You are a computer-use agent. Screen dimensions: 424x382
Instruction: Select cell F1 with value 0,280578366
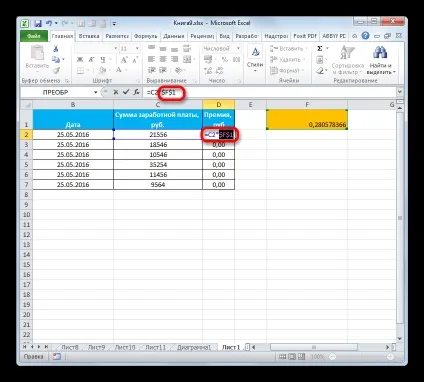pos(307,119)
